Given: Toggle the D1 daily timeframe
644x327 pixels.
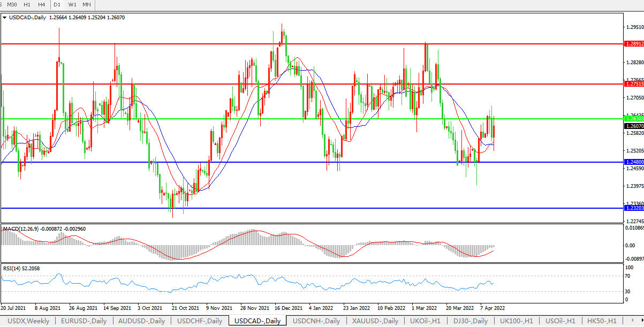Looking at the screenshot, I should 58,5.
